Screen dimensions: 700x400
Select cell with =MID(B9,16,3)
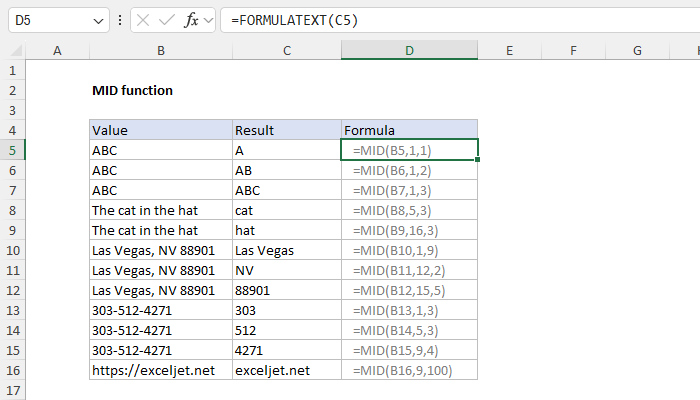coord(409,230)
